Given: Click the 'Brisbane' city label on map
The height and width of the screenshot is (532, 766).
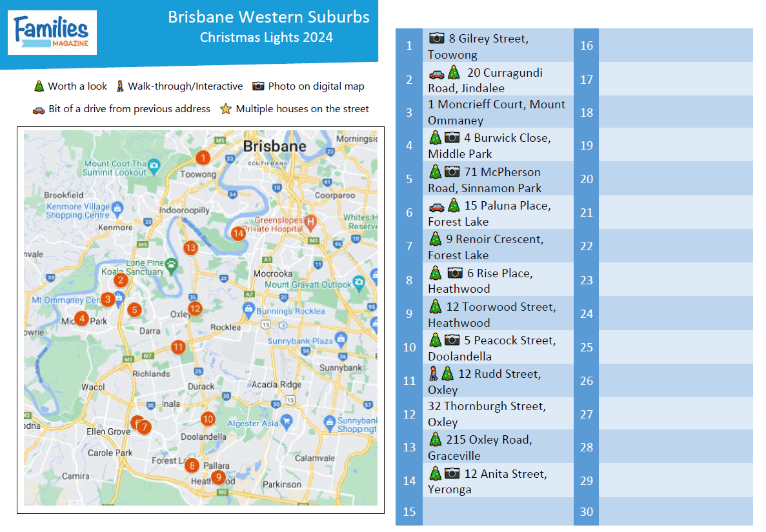Looking at the screenshot, I should tap(274, 146).
